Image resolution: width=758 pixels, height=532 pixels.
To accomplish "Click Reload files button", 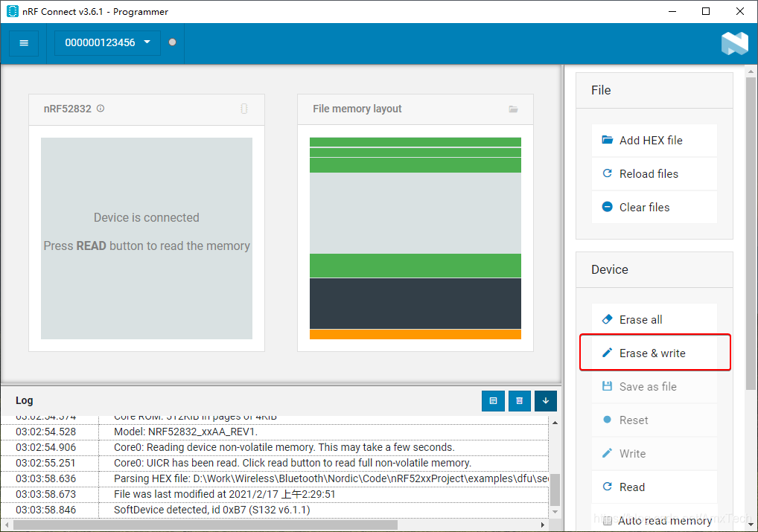I will click(x=654, y=174).
